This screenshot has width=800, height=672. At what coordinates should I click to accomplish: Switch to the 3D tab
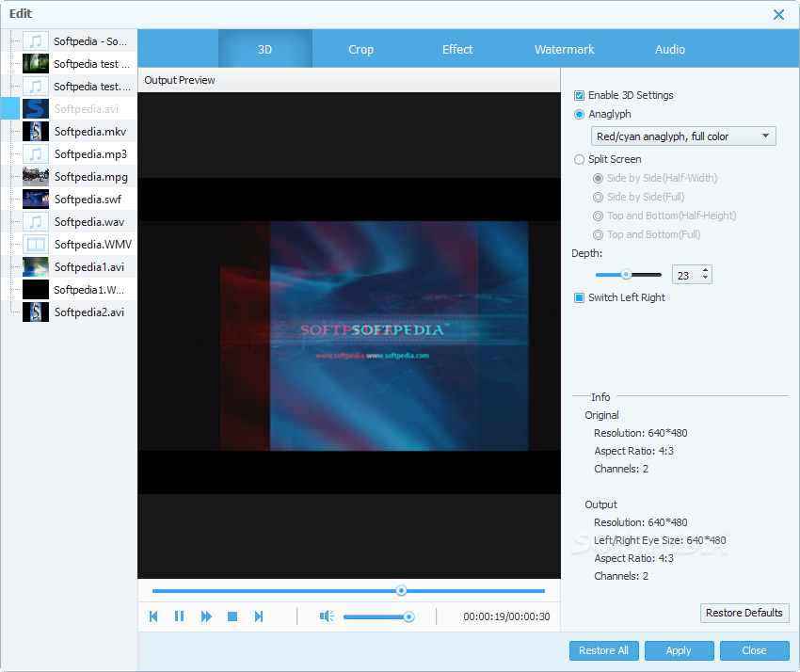[x=264, y=49]
